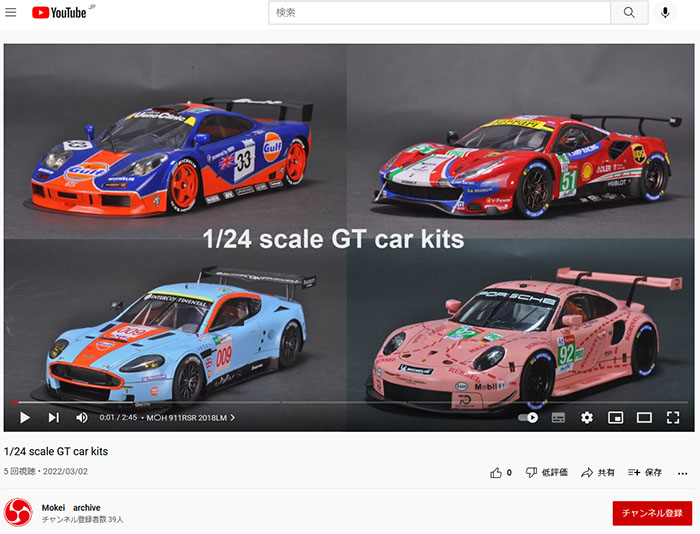Switch to theater mode
This screenshot has height=534, width=700.
tap(644, 417)
